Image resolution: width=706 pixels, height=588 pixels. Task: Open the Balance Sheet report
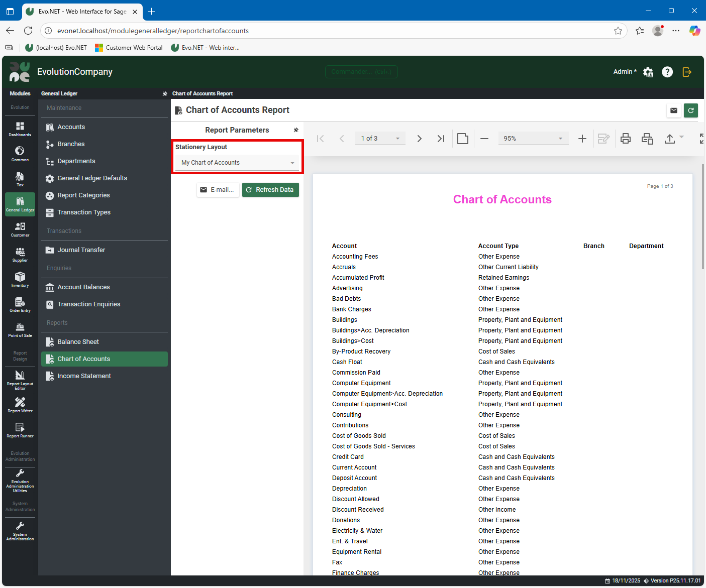79,341
